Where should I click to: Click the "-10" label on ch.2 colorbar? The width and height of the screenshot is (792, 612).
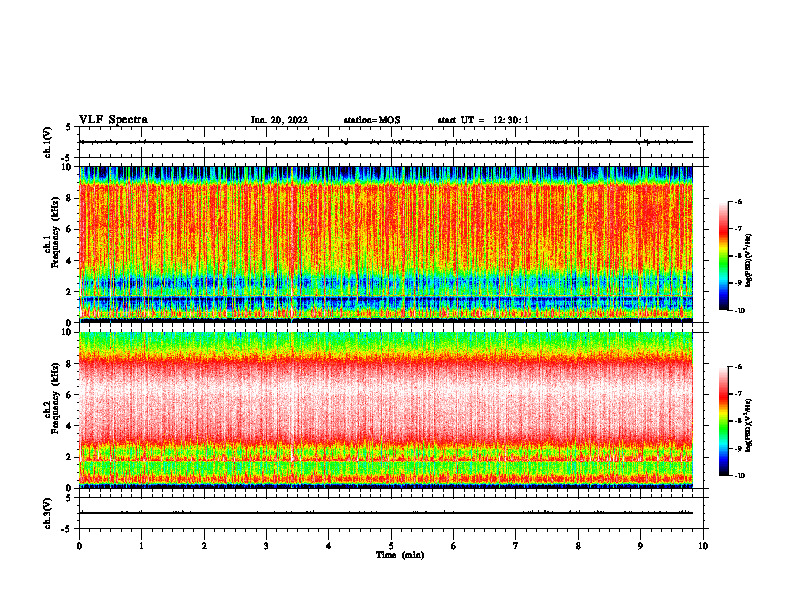click(x=739, y=476)
